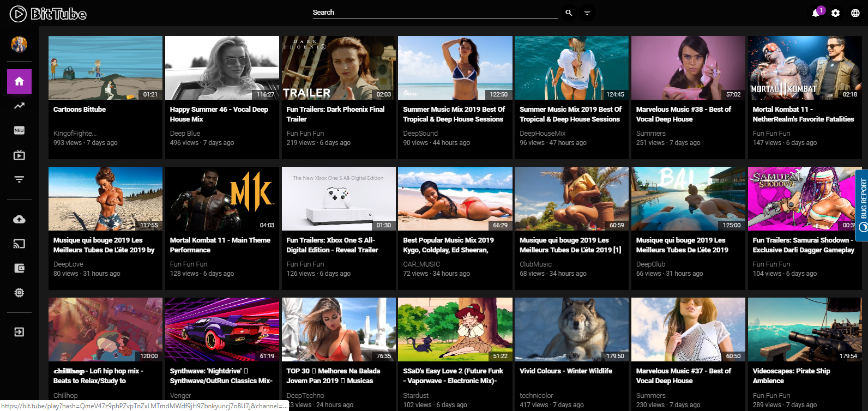Visit the 'KingofFighte...' channel
This screenshot has height=411, width=868.
click(x=75, y=133)
